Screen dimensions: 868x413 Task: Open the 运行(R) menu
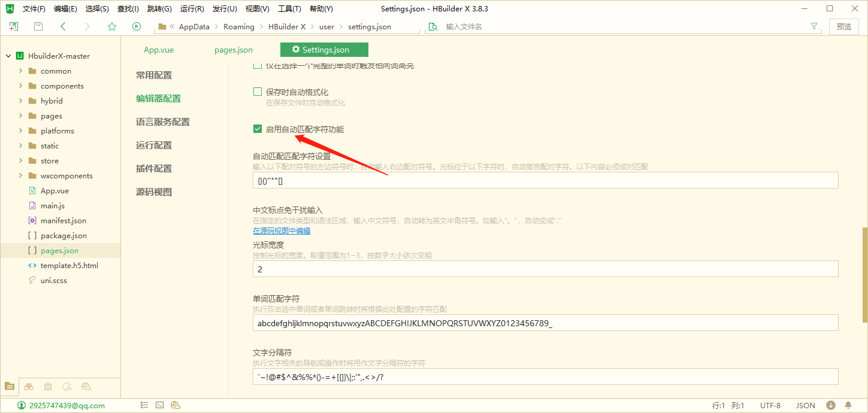click(190, 8)
